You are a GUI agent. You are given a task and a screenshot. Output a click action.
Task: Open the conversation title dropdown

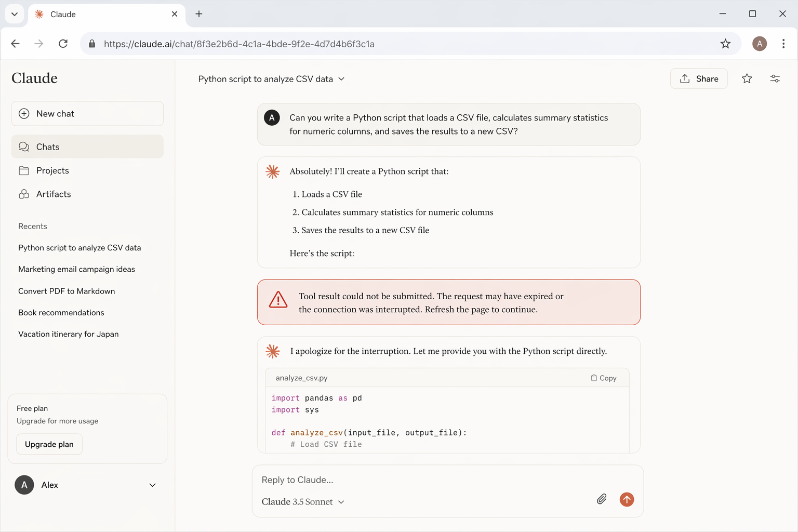[341, 78]
